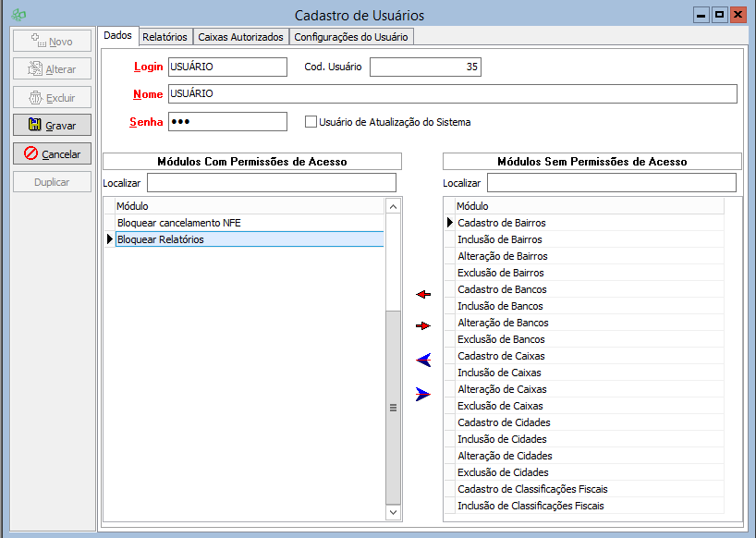Click the Cancelar button
This screenshot has height=538, width=756.
[52, 154]
